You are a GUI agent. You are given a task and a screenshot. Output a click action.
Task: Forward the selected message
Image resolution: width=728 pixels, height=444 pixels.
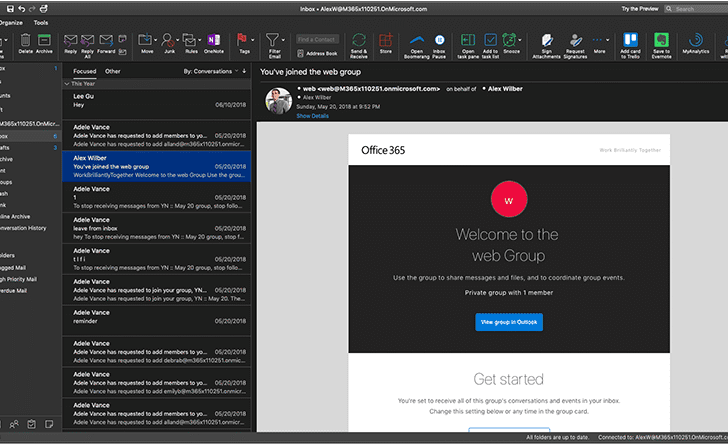click(106, 40)
